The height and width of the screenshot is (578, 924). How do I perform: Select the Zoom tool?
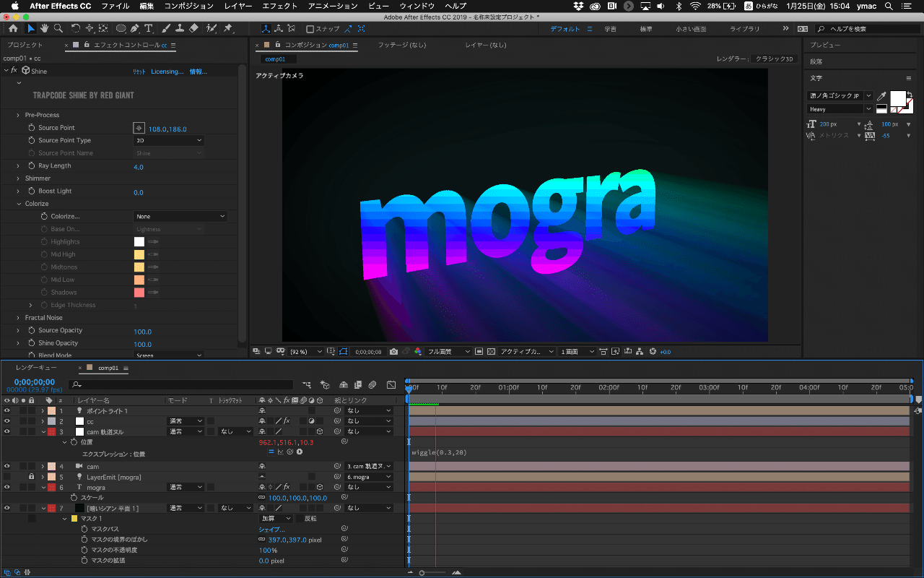tap(59, 29)
